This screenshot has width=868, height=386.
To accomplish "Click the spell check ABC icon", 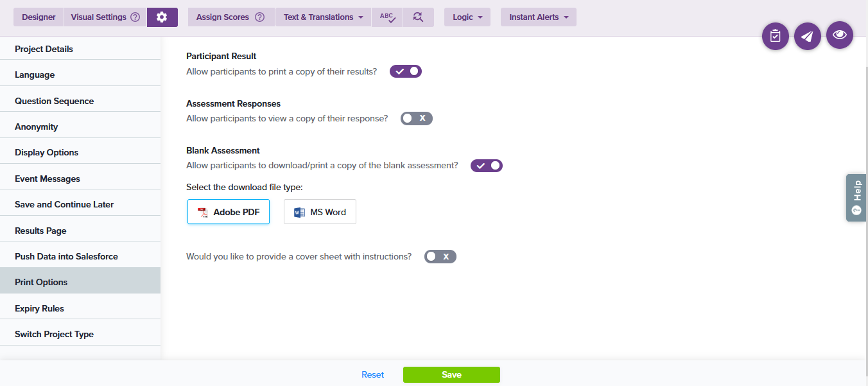I will pyautogui.click(x=387, y=17).
